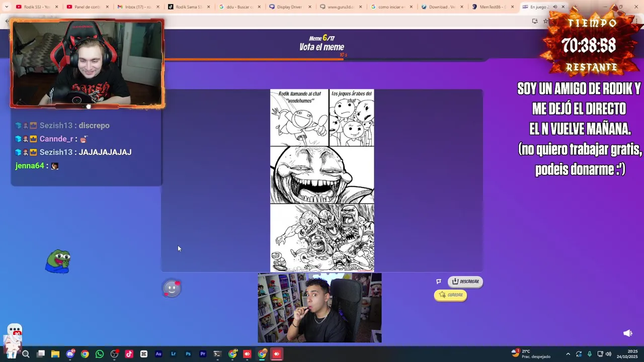Open OBS Studio from the taskbar
The height and width of the screenshot is (362, 644).
114,354
